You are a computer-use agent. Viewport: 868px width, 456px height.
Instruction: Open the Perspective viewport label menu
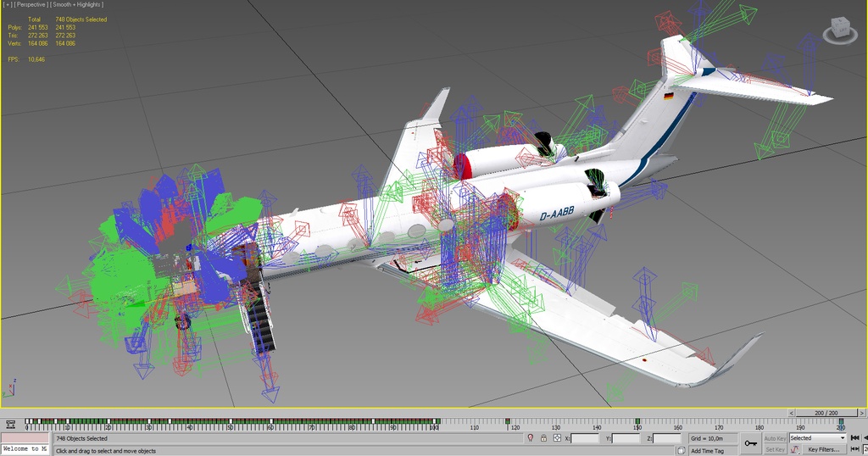point(33,4)
